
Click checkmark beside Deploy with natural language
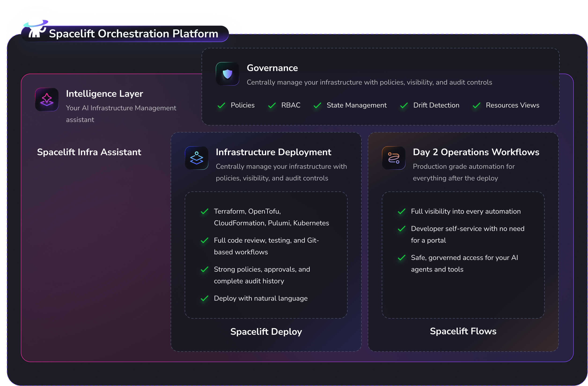click(204, 298)
